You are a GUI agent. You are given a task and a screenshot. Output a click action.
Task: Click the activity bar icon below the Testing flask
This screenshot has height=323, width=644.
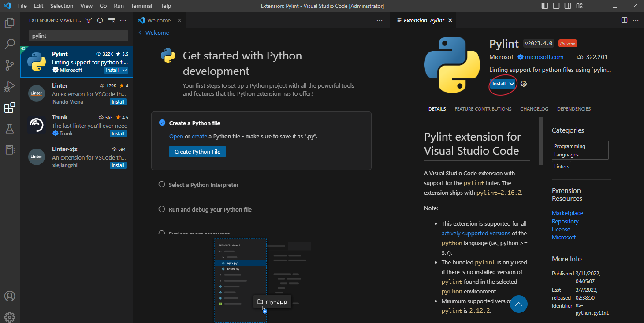(10, 150)
